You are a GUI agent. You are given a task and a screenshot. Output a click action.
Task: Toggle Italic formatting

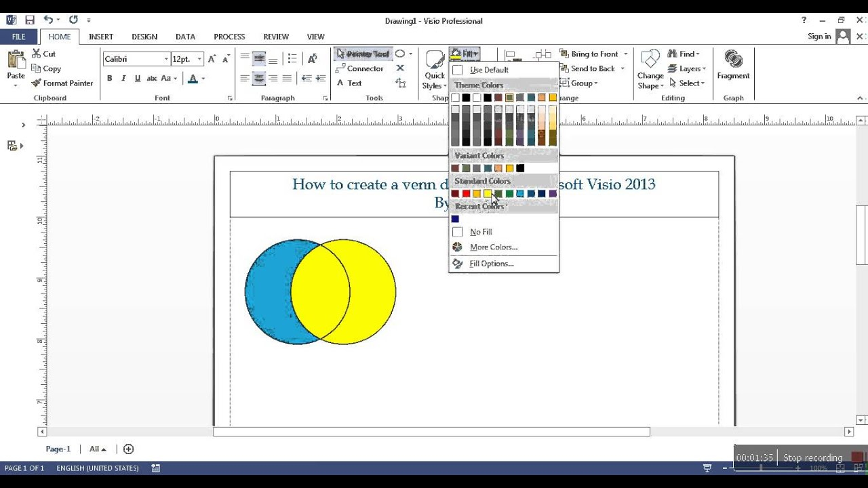click(x=123, y=79)
